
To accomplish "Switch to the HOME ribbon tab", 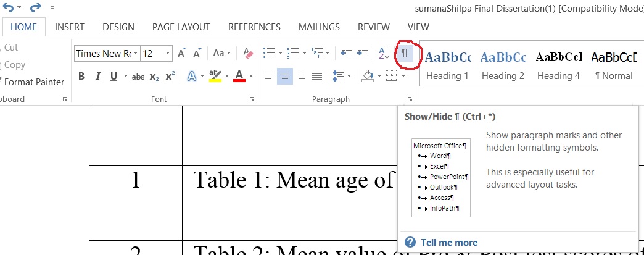I will (23, 27).
